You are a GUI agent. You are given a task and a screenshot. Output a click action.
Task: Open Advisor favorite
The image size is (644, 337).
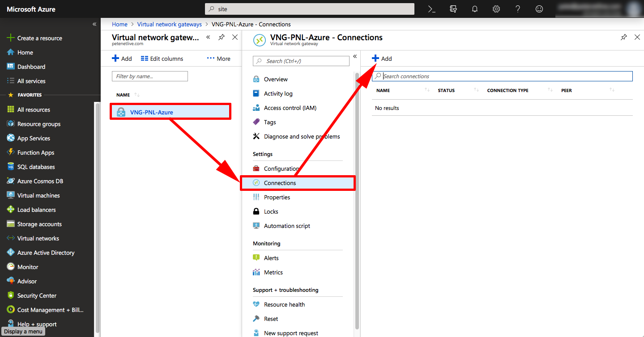click(21, 281)
